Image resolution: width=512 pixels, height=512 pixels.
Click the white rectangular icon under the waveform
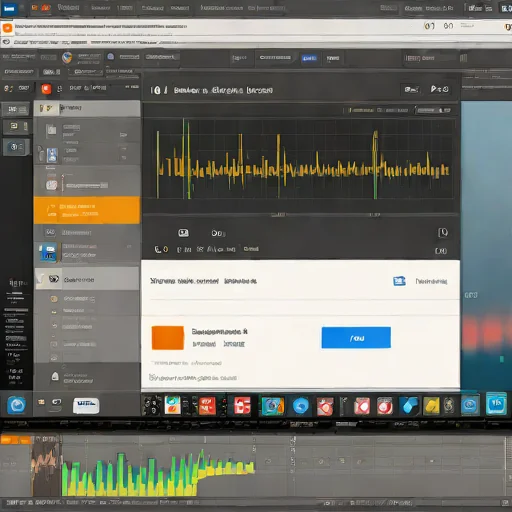click(x=183, y=233)
